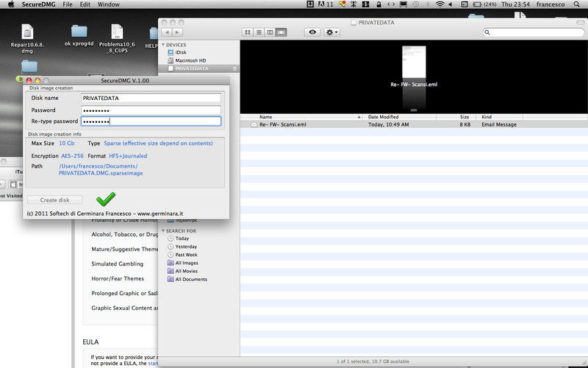Click the Cover Flow email preview thumbnail
This screenshot has width=588, height=368.
click(414, 62)
